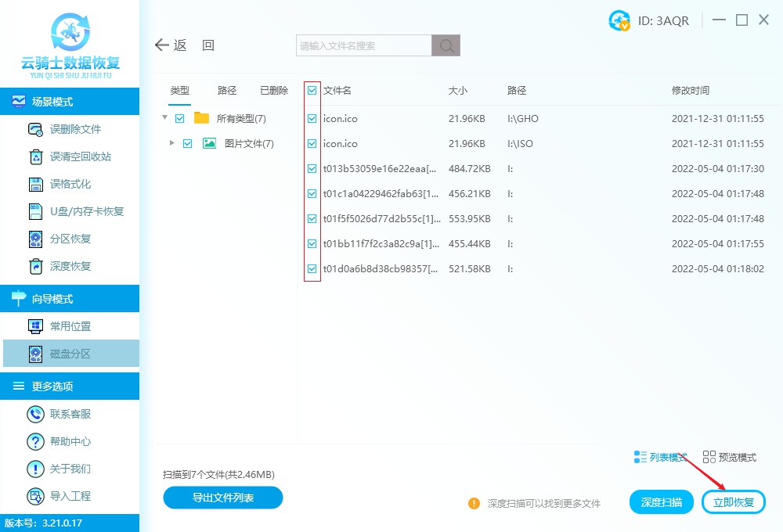Click the search magnifier icon
Image resolution: width=783 pixels, height=532 pixels.
point(446,46)
